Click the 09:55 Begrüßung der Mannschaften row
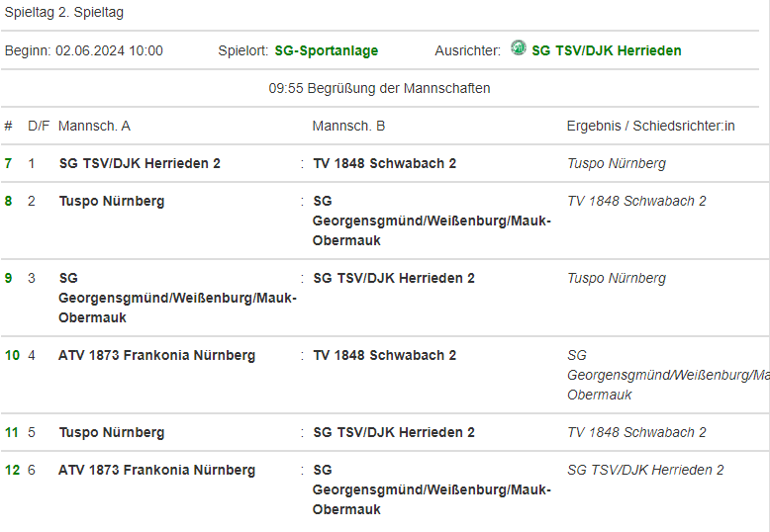 click(379, 88)
